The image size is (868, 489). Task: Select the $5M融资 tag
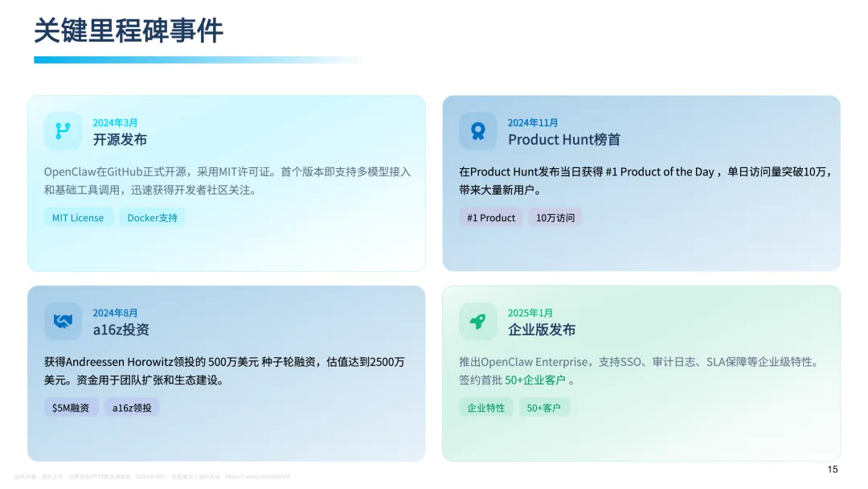pyautogui.click(x=71, y=408)
